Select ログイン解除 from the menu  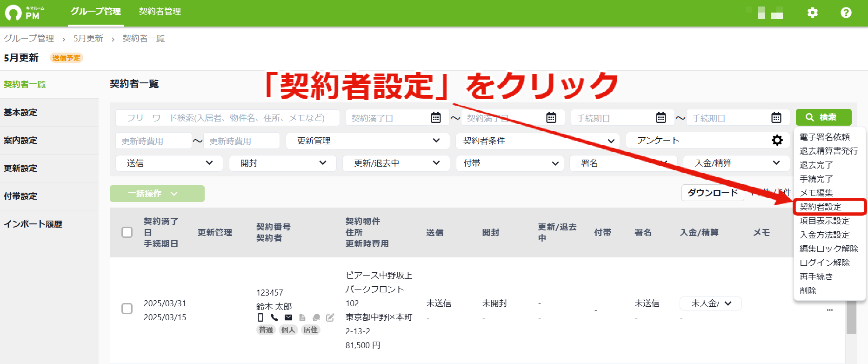825,263
